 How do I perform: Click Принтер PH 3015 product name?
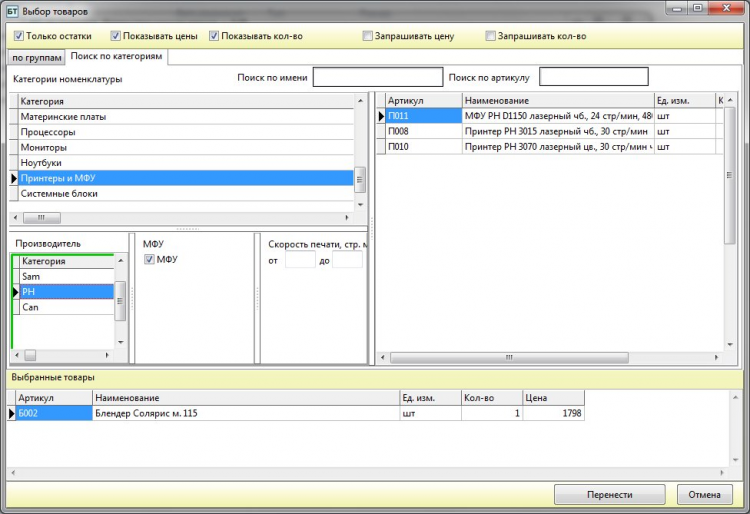click(x=558, y=131)
